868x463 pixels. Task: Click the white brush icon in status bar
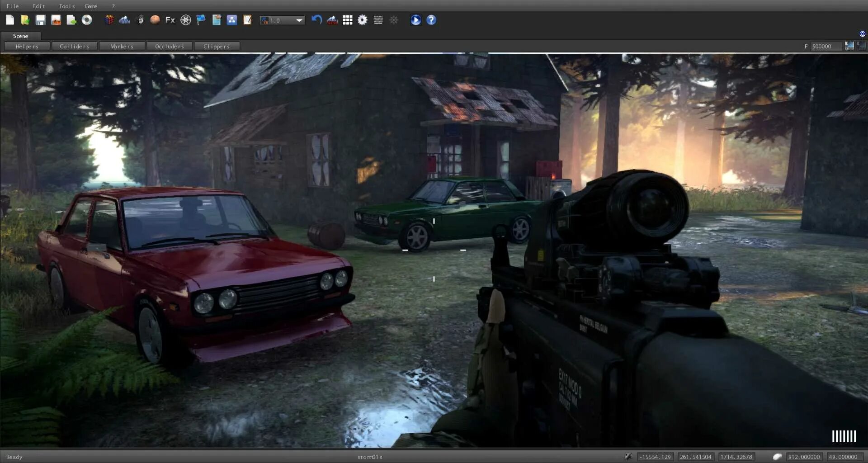pyautogui.click(x=777, y=457)
